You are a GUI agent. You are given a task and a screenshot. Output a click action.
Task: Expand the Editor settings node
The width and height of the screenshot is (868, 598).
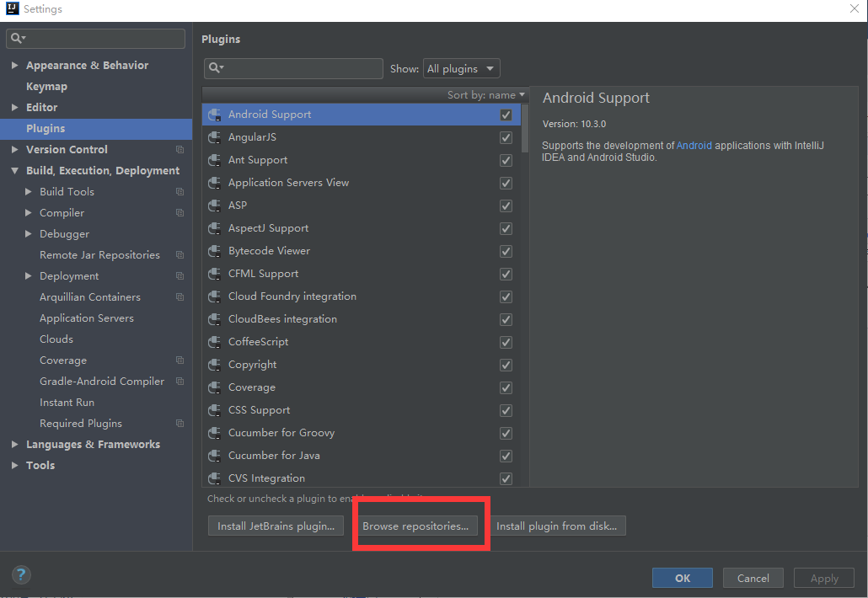(x=15, y=107)
